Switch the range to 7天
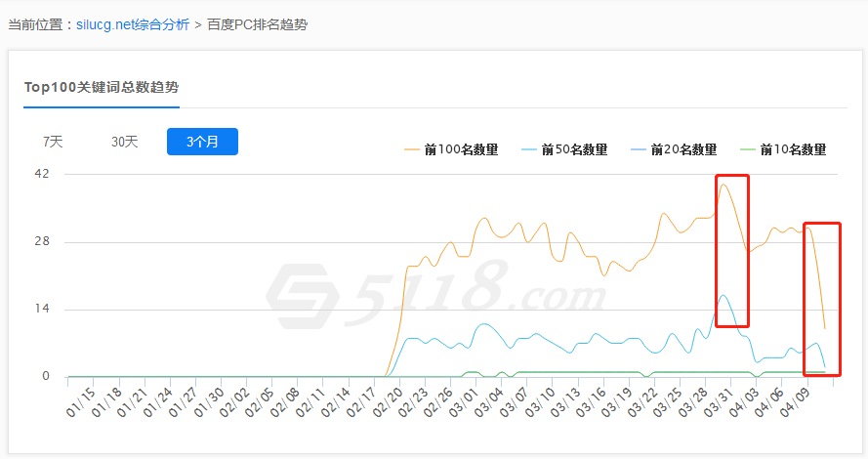This screenshot has height=459, width=868. click(53, 142)
